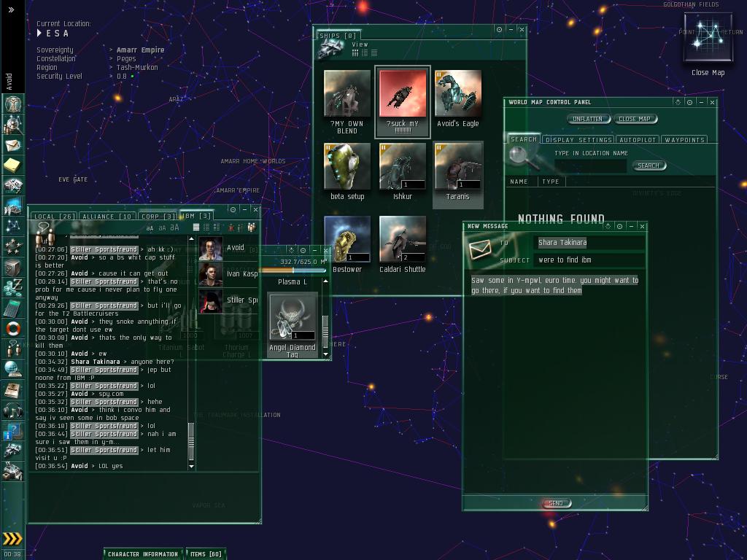Open People and Places sidebar icon
This screenshot has width=747, height=560.
pos(12,124)
